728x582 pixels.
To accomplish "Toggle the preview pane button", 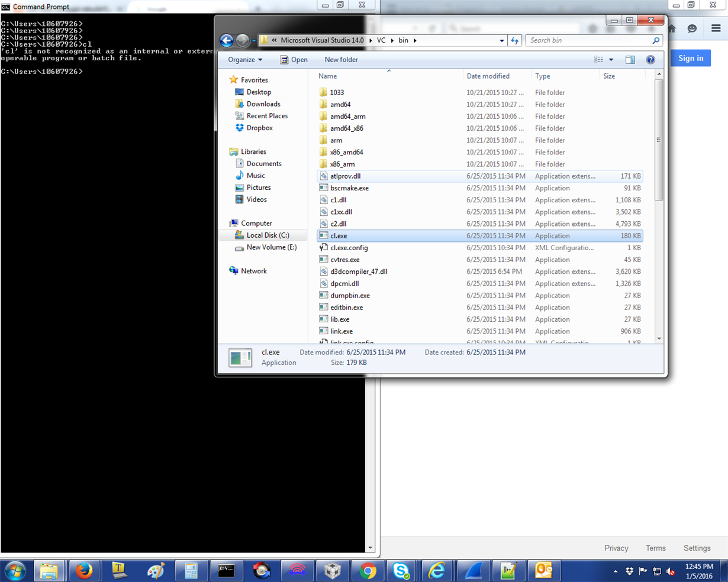I will coord(630,60).
